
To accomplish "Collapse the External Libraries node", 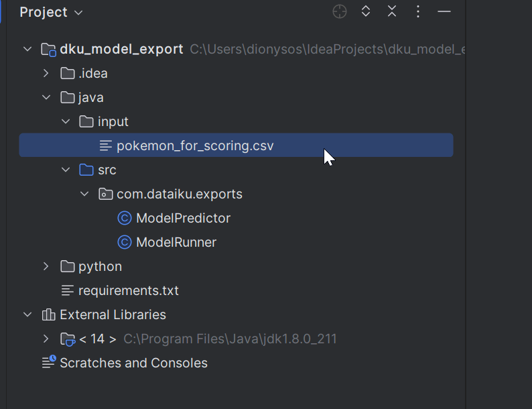I will pyautogui.click(x=27, y=315).
